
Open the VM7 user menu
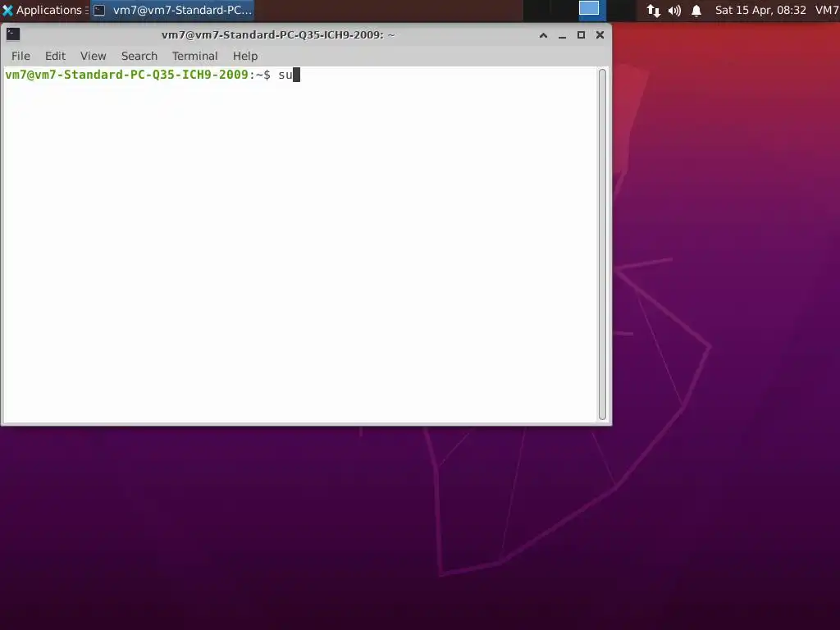coord(827,10)
